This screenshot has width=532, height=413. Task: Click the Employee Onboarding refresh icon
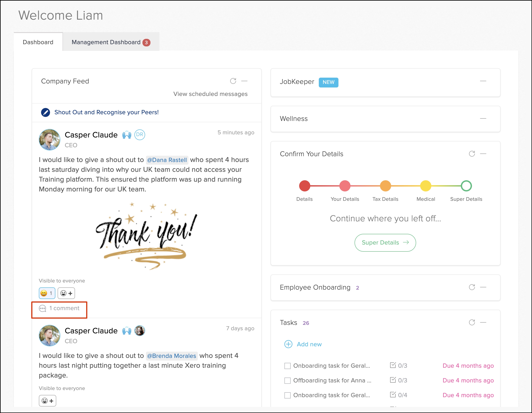tap(471, 287)
